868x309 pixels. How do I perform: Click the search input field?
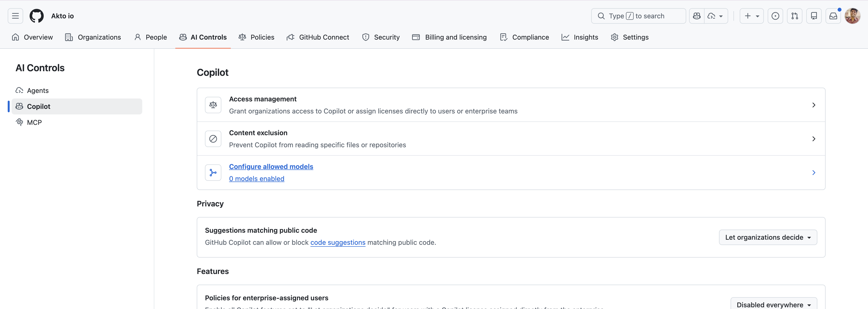pyautogui.click(x=638, y=16)
